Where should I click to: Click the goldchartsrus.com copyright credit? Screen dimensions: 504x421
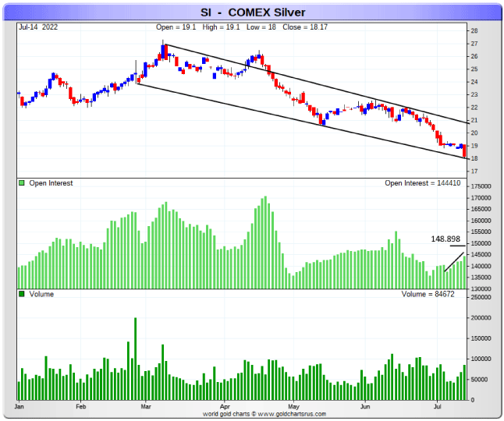(264, 414)
